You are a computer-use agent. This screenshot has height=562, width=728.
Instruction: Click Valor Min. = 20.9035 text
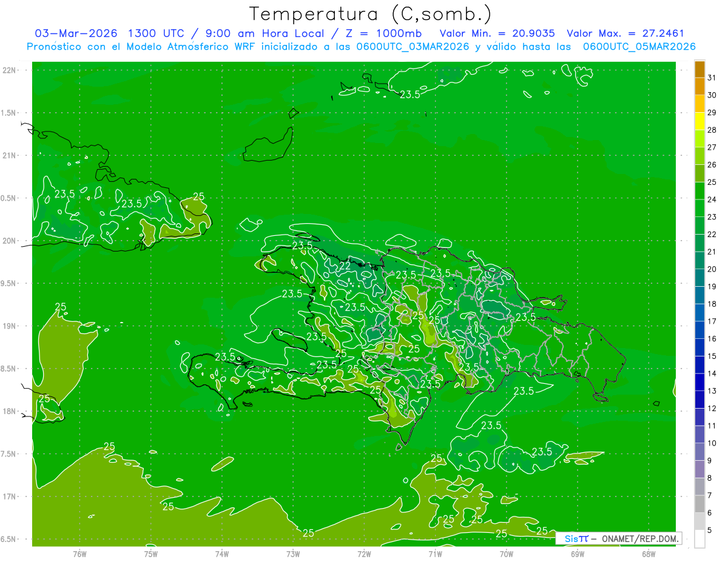[x=497, y=33]
